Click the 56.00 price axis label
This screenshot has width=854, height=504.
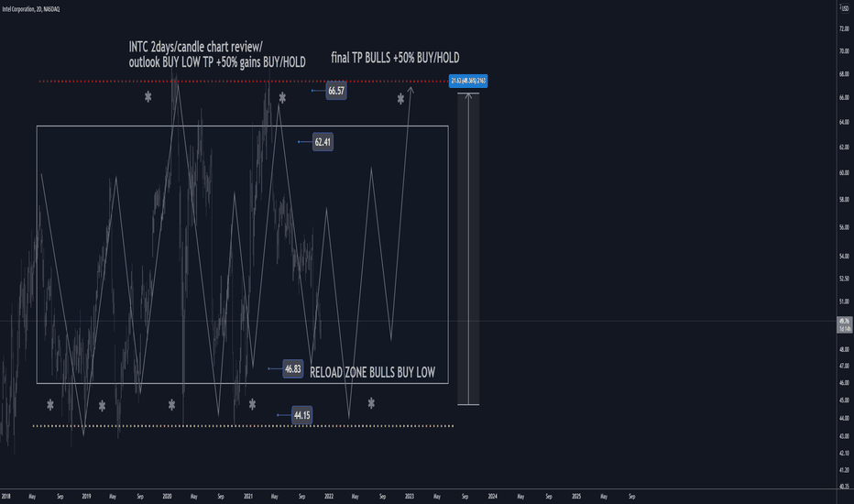[844, 227]
